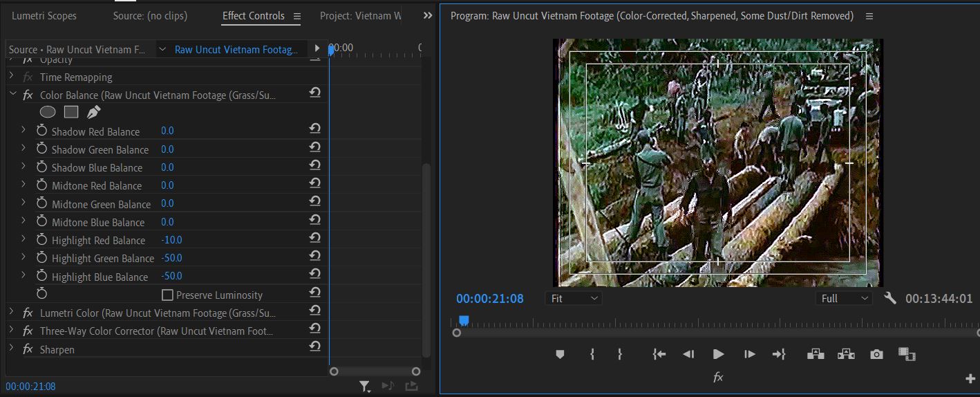Reset Highlight Red Balance parameter

pos(314,237)
